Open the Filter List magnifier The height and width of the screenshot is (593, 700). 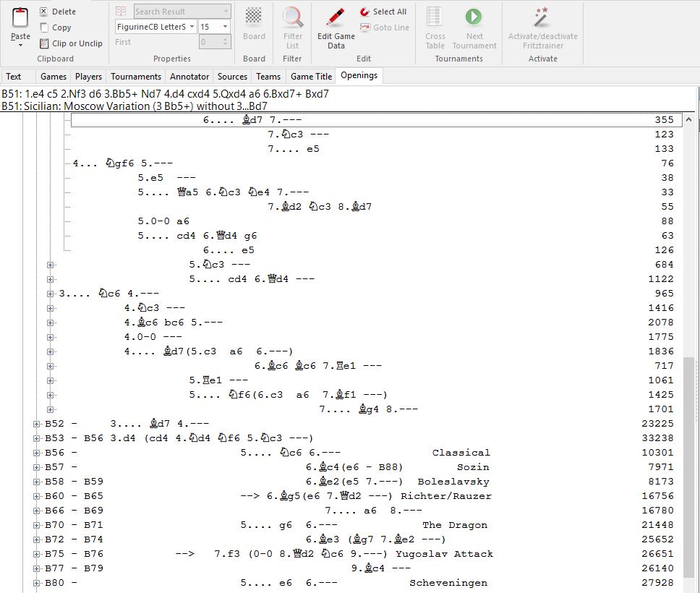[292, 18]
